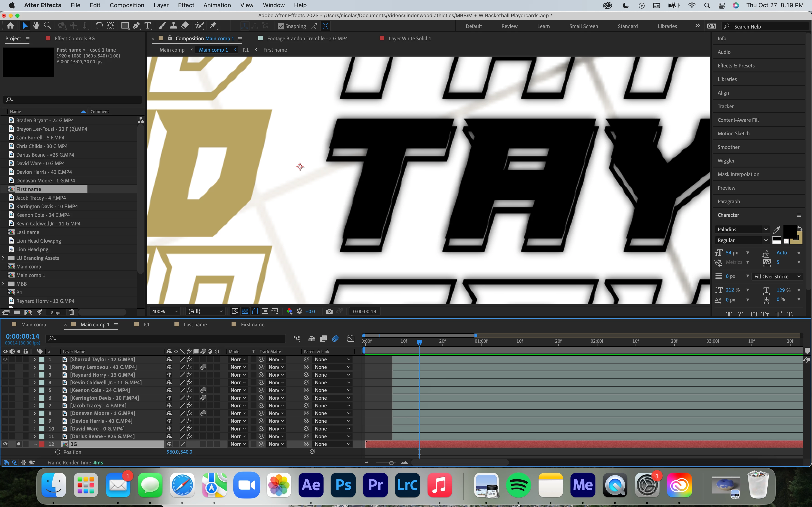This screenshot has width=812, height=507.
Task: Expand the LU Branding Assets folder
Action: tap(3, 258)
